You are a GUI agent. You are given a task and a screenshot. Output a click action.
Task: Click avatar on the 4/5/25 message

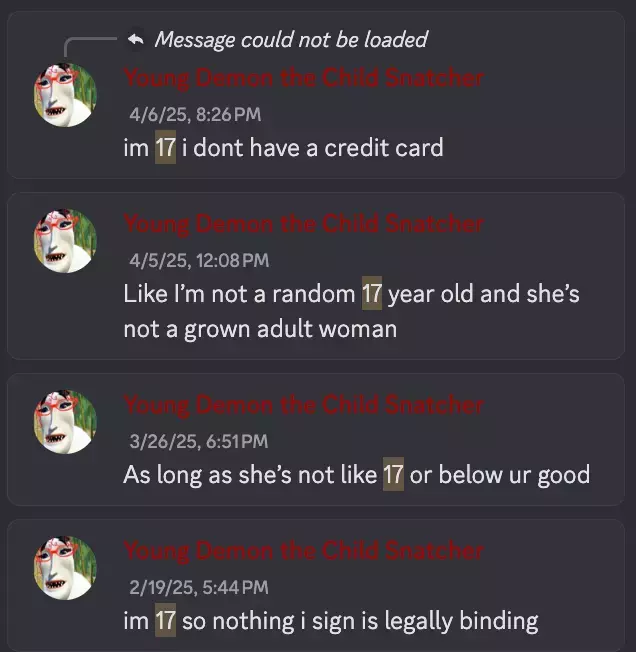tap(65, 241)
